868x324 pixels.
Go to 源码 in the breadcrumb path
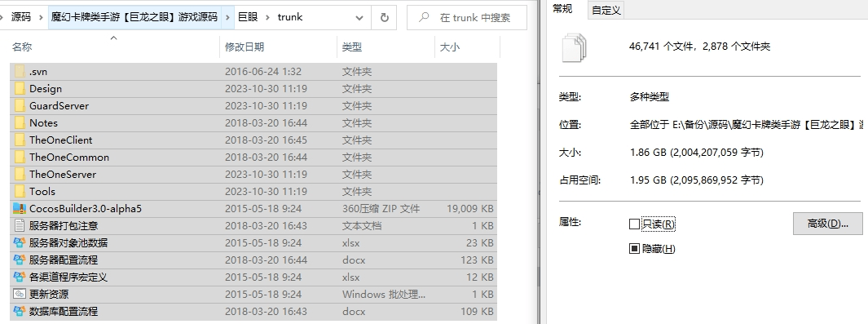(x=21, y=17)
